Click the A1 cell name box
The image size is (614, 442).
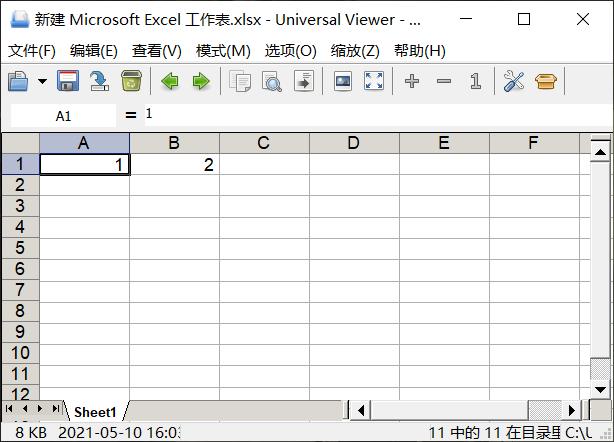pos(63,116)
